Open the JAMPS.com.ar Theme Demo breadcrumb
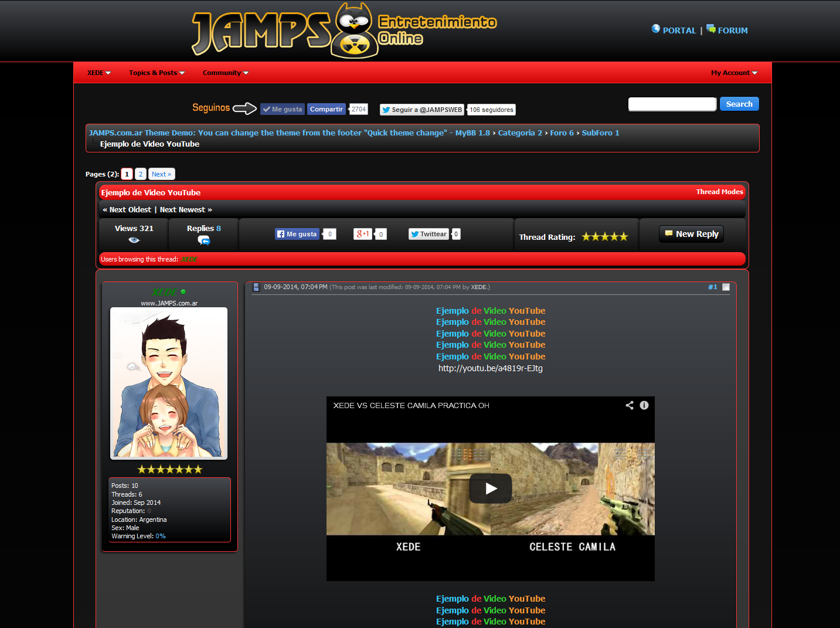The image size is (840, 628). [x=289, y=133]
